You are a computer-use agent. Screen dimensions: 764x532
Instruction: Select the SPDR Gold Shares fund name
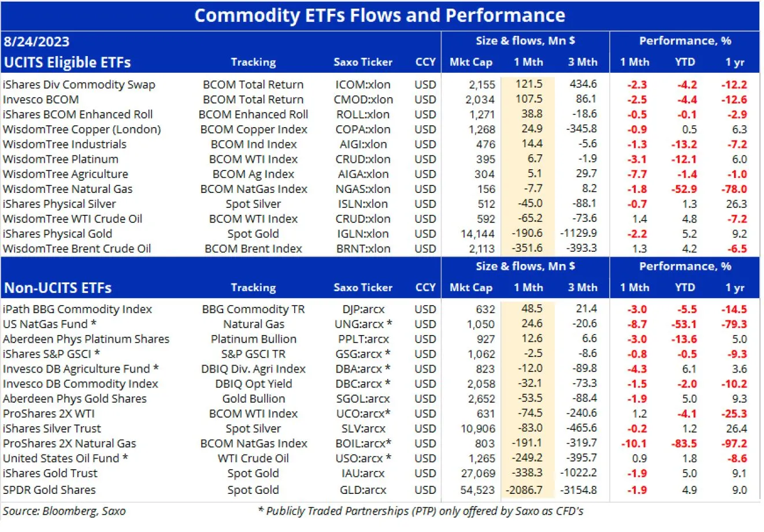(x=50, y=490)
